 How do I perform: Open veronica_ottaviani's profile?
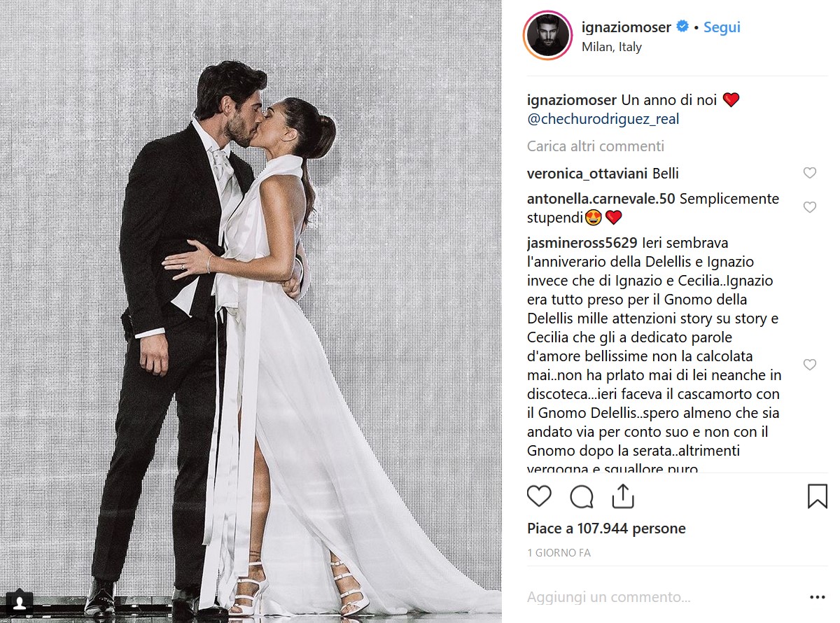pyautogui.click(x=587, y=174)
